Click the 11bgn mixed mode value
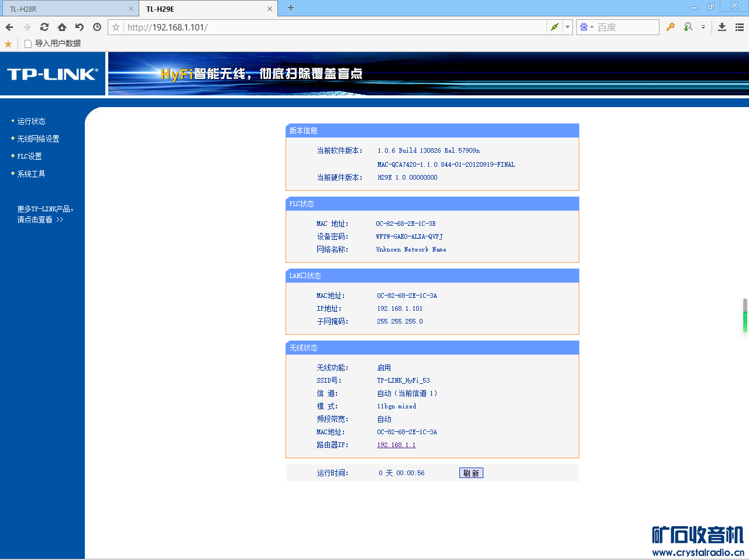 click(x=397, y=406)
